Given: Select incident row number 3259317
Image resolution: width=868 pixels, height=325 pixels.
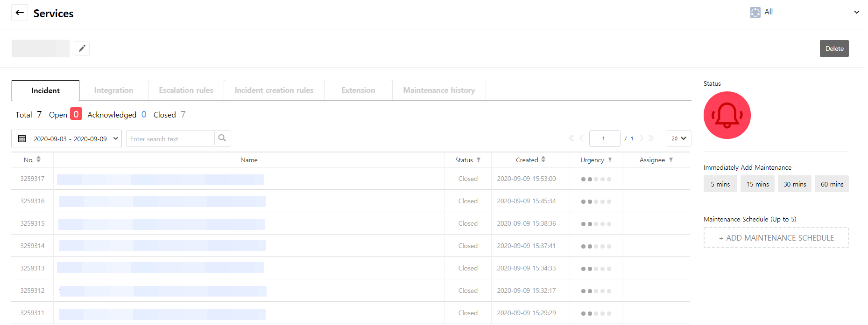Looking at the screenshot, I should pyautogui.click(x=32, y=179).
